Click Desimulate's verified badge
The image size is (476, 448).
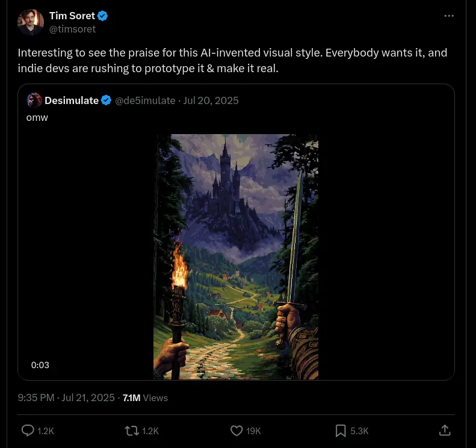[x=107, y=100]
